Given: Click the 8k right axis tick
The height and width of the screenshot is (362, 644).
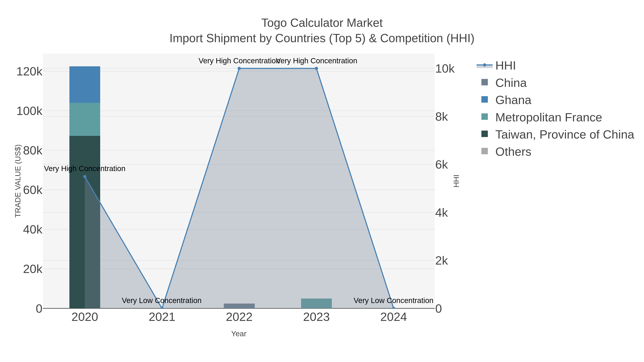Looking at the screenshot, I should point(441,117).
